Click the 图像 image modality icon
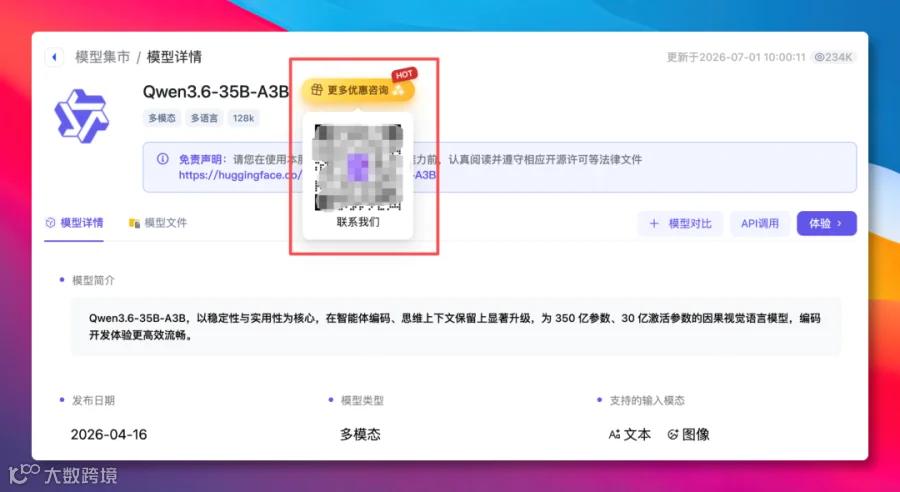The image size is (900, 492). click(x=673, y=435)
